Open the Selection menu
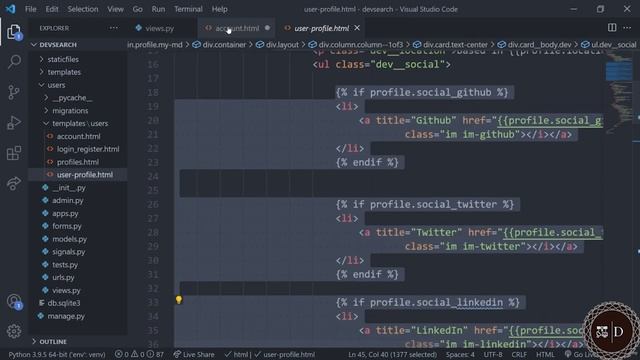The width and height of the screenshot is (640, 360). pyautogui.click(x=83, y=9)
